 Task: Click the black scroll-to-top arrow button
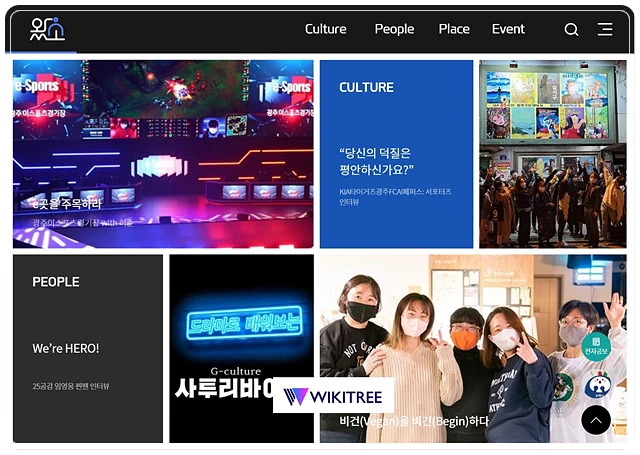[x=596, y=421]
